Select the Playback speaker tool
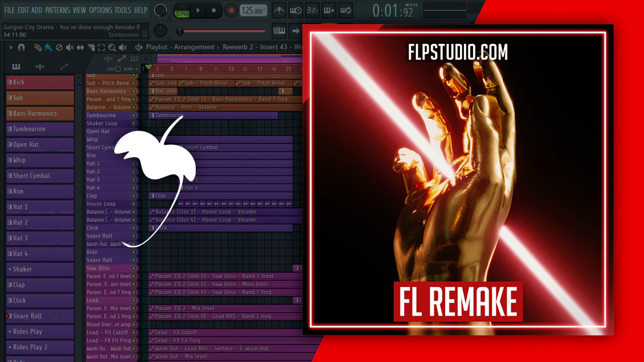 click(123, 47)
